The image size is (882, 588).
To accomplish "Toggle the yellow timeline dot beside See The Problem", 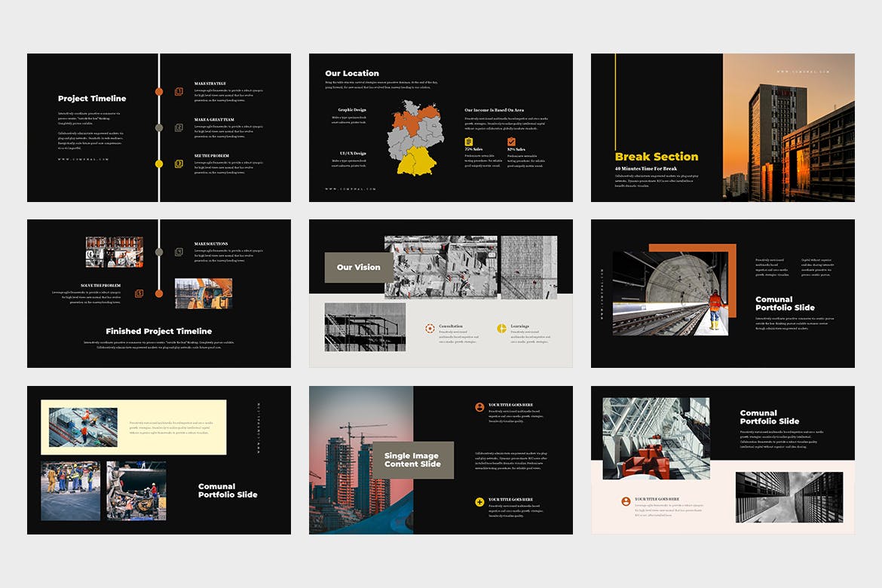I will [x=158, y=163].
